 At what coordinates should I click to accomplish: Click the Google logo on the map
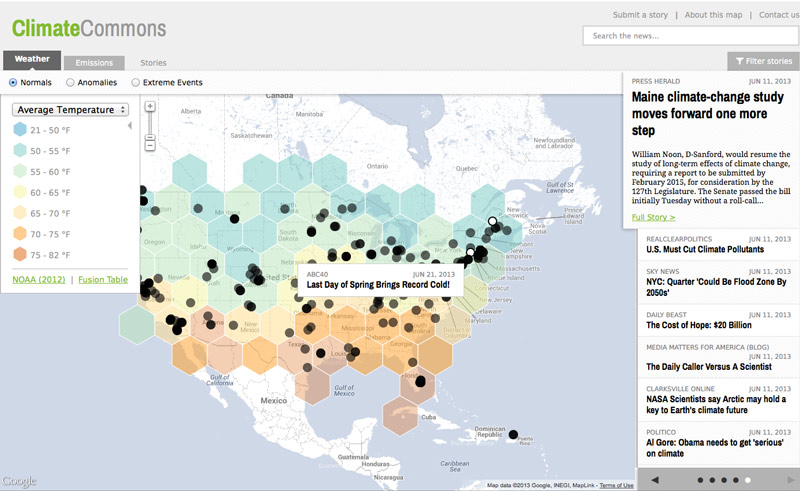19,481
